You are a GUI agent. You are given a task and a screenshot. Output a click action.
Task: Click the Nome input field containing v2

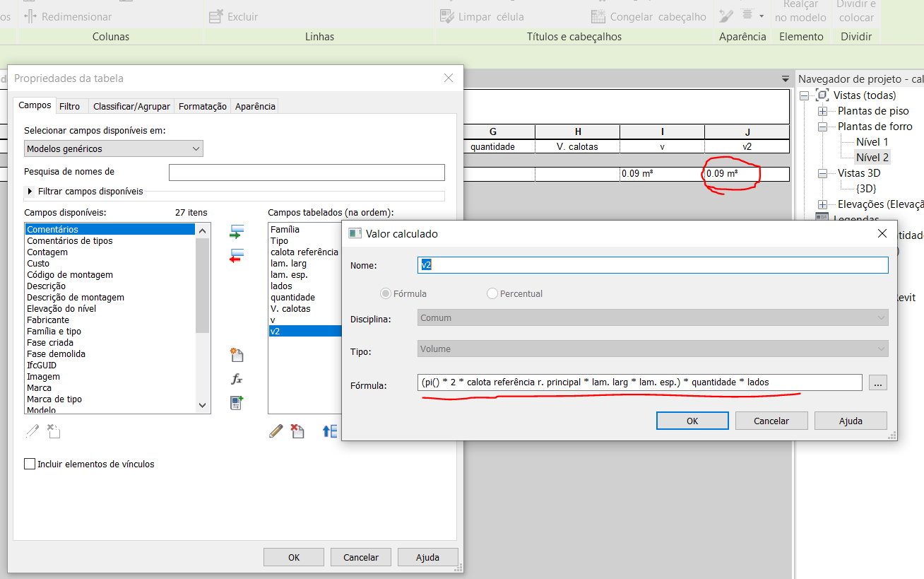pos(653,265)
